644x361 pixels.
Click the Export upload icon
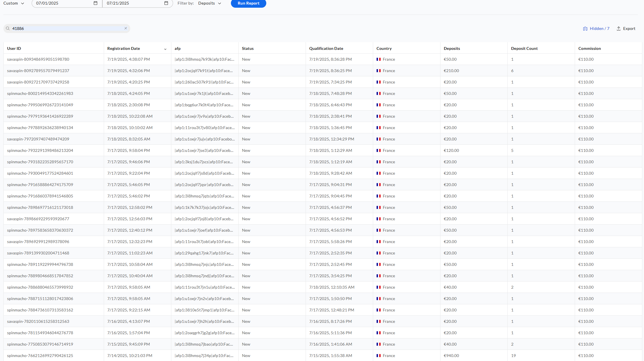click(x=619, y=28)
